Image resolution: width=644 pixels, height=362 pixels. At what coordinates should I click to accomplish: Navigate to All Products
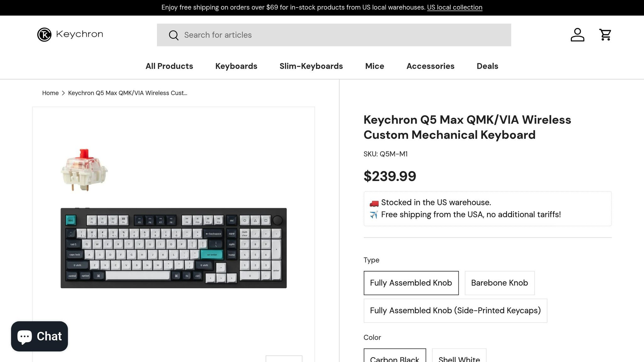(x=169, y=66)
